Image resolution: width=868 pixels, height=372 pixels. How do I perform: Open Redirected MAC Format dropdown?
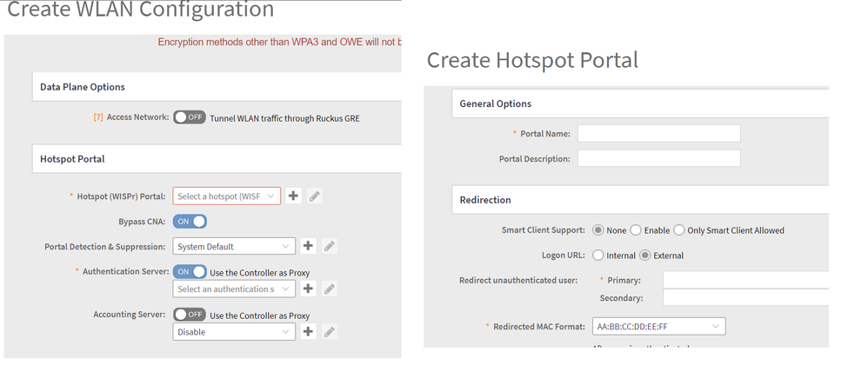point(658,326)
